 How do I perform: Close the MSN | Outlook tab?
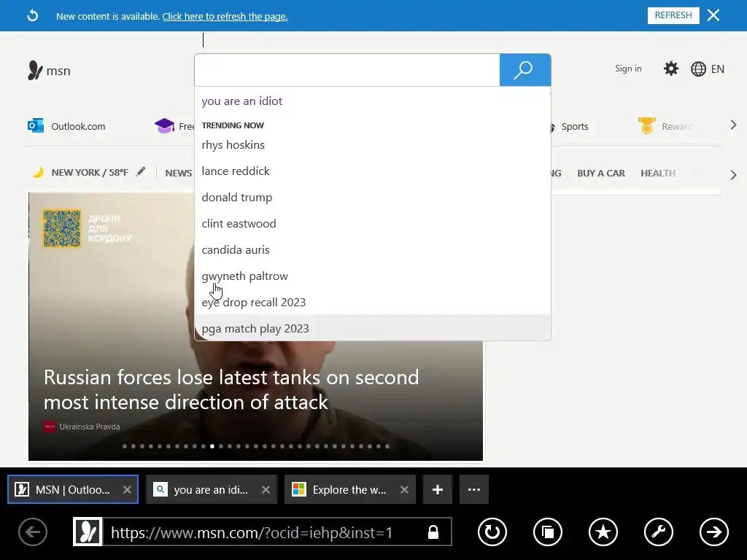(x=127, y=489)
